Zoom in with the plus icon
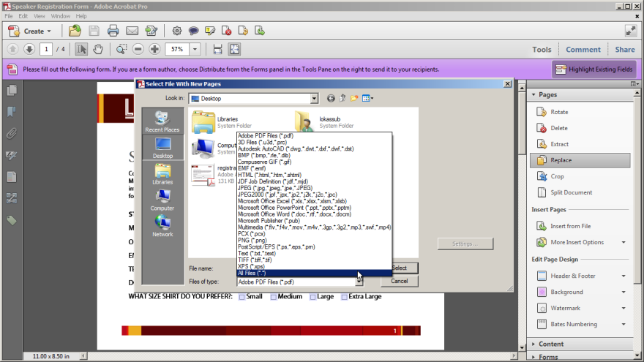The image size is (644, 362). pos(154,49)
